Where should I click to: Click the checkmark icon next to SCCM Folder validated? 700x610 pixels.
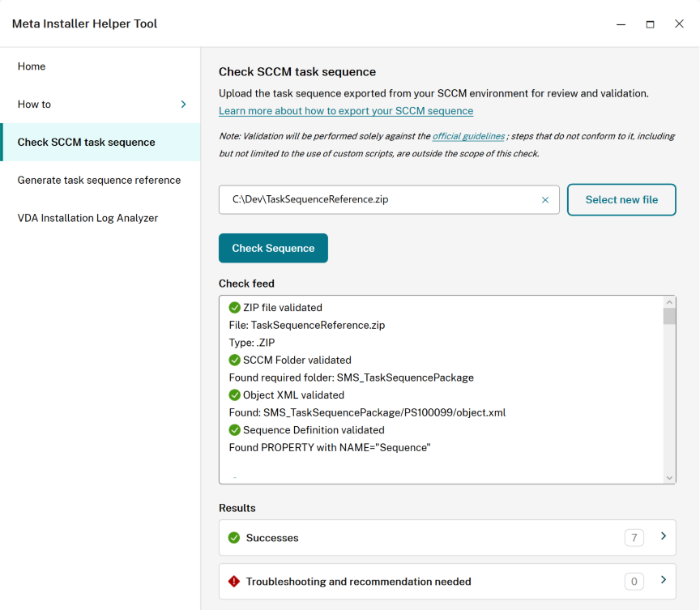[234, 360]
